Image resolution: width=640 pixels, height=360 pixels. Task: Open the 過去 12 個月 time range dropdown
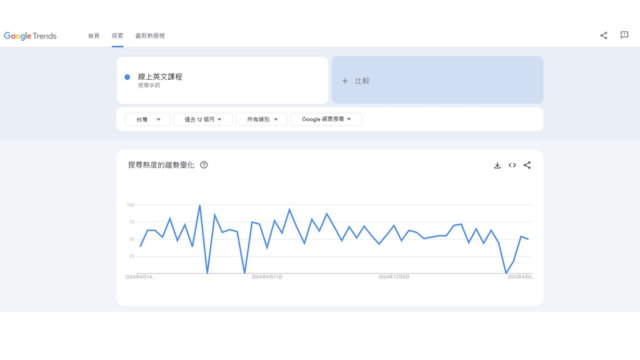pos(203,119)
